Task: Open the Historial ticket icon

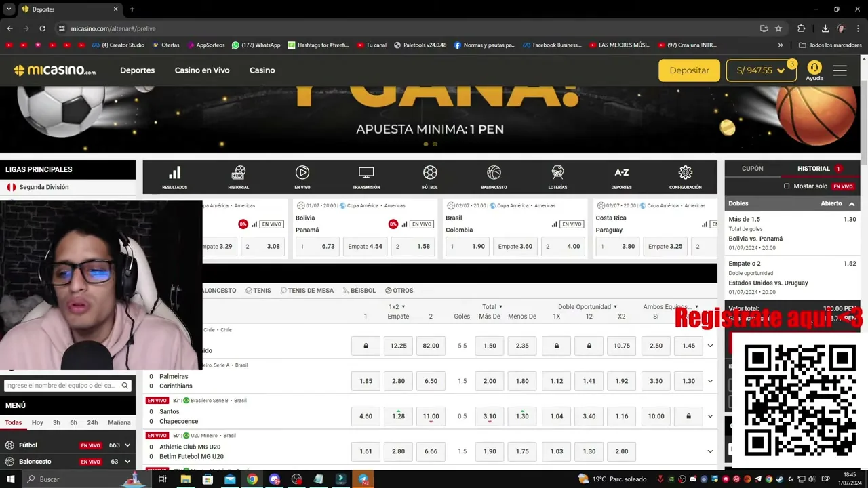Action: (238, 178)
